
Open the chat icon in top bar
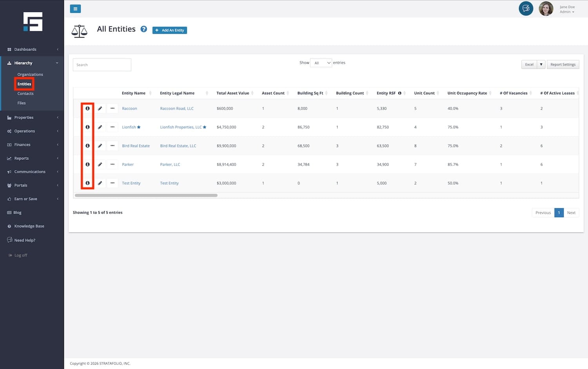pyautogui.click(x=526, y=9)
